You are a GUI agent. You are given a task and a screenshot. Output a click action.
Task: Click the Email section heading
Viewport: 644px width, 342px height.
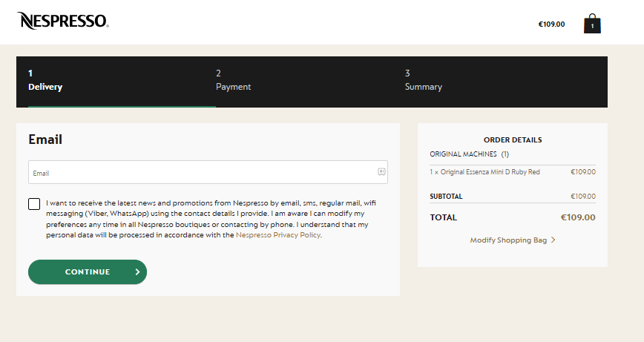point(45,139)
